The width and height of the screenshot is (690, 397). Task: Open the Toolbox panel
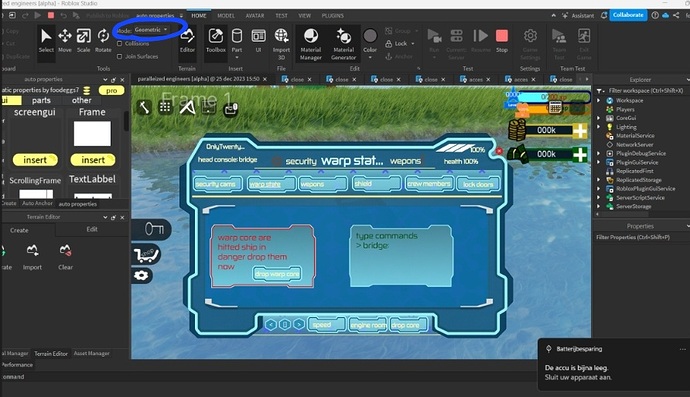point(216,40)
